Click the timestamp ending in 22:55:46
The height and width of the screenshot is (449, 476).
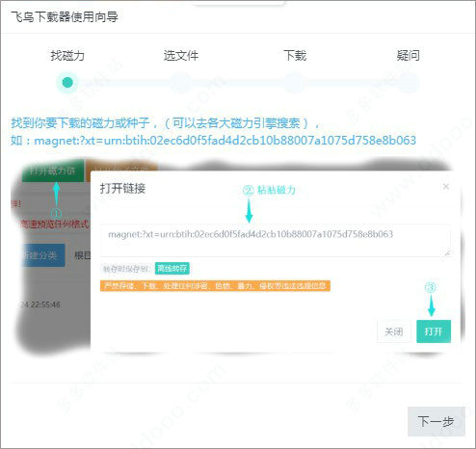pos(40,304)
